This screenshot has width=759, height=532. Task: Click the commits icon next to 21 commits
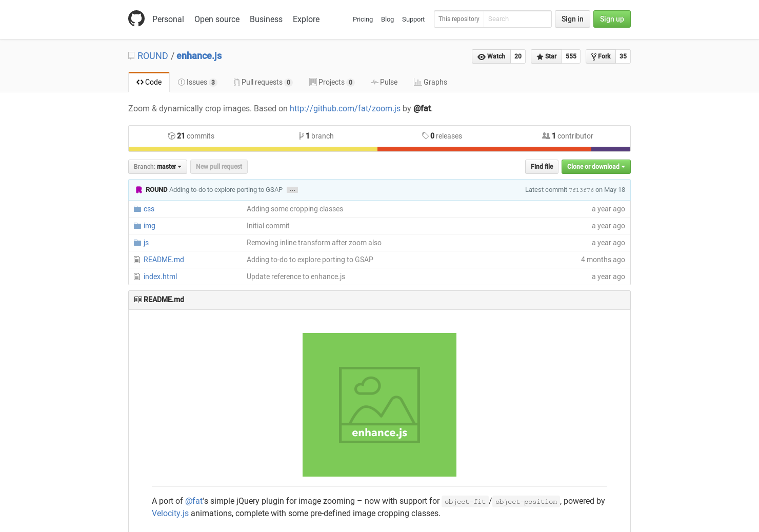coord(172,135)
